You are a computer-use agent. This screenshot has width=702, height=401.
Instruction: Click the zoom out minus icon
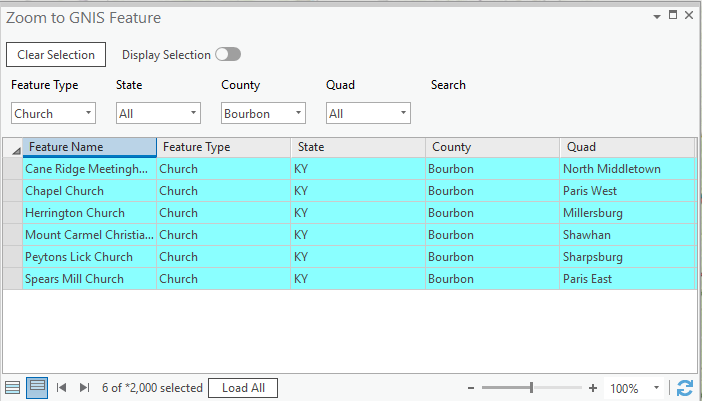pos(470,388)
